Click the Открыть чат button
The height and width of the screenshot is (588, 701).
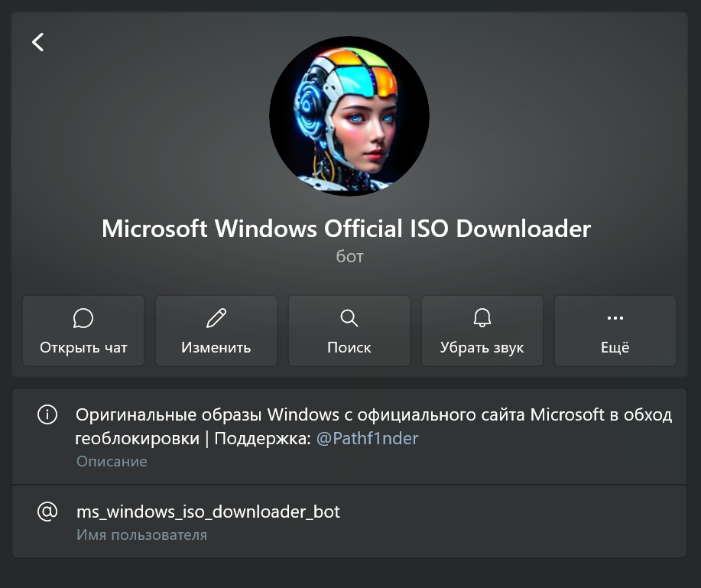click(x=83, y=331)
